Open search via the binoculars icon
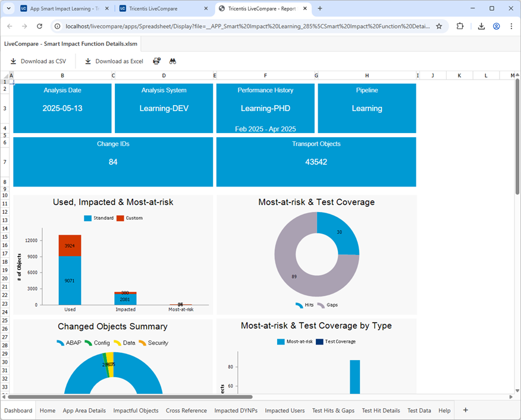 pyautogui.click(x=172, y=61)
